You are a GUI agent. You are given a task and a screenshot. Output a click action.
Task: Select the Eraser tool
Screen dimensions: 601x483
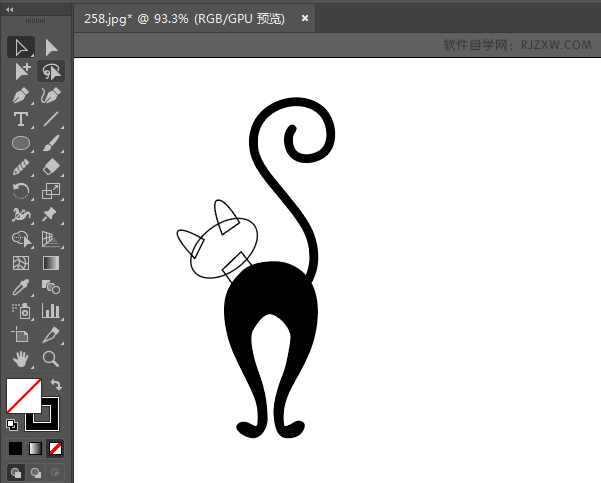pyautogui.click(x=51, y=167)
